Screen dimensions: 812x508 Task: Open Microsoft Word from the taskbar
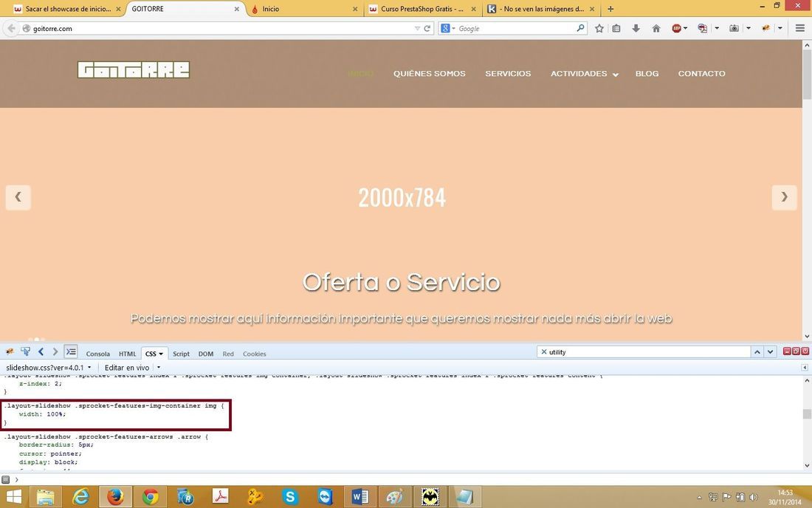[x=360, y=497]
